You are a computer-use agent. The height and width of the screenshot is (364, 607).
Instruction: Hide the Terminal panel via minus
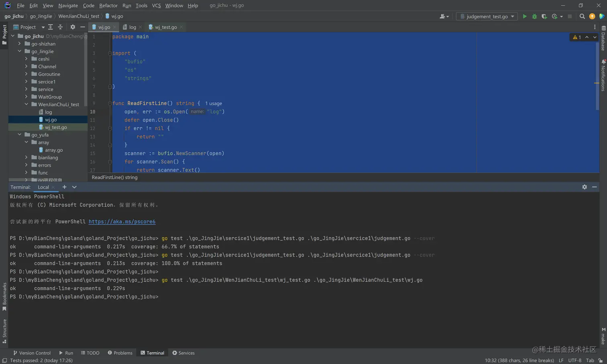click(595, 187)
